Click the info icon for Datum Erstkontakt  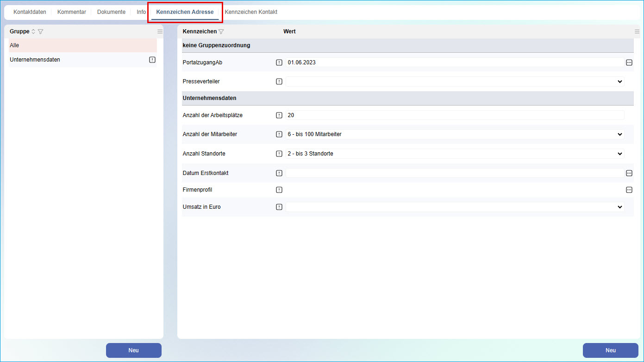tap(279, 173)
